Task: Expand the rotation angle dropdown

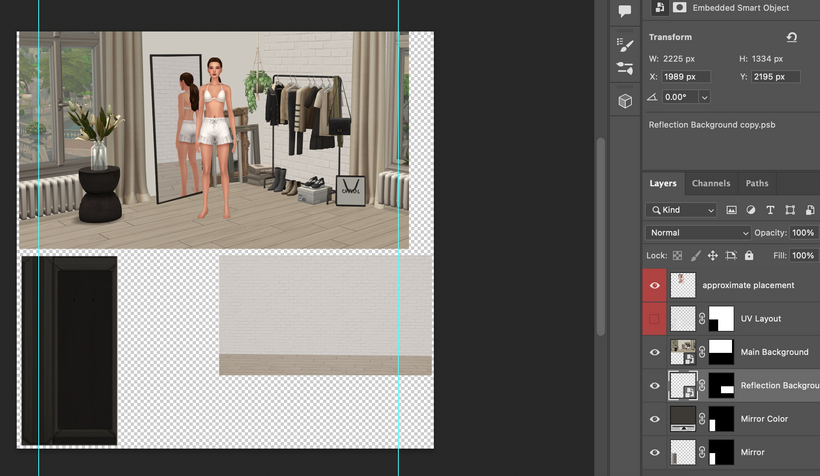Action: click(705, 97)
